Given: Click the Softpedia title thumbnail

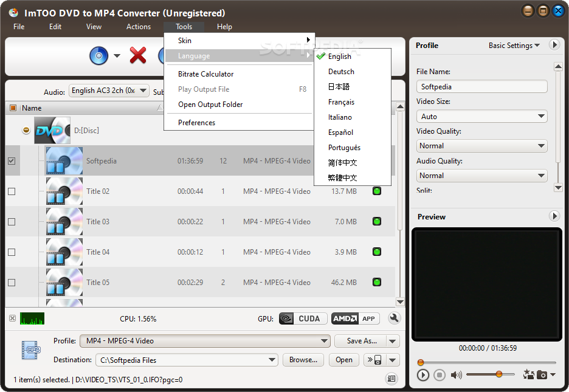Looking at the screenshot, I should click(64, 160).
